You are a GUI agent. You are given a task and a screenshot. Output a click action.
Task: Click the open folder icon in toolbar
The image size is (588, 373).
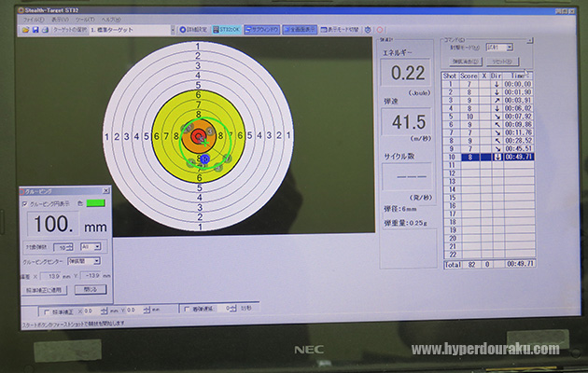coord(25,30)
